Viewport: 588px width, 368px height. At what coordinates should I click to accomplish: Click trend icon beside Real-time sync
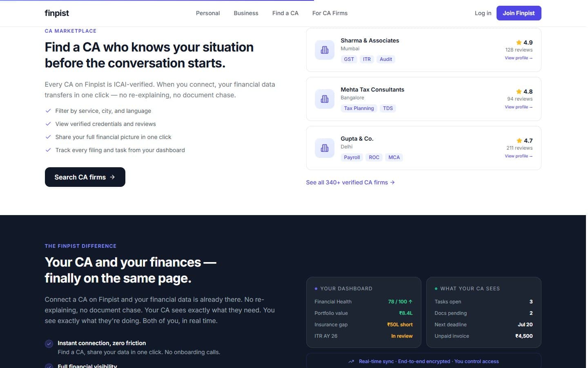click(x=351, y=361)
